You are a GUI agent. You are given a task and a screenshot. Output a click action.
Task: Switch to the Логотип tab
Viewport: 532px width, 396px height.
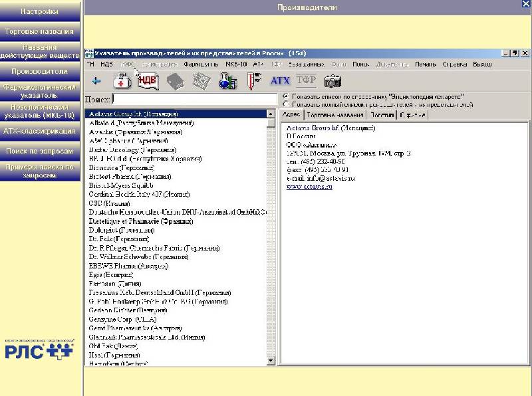[x=382, y=115]
